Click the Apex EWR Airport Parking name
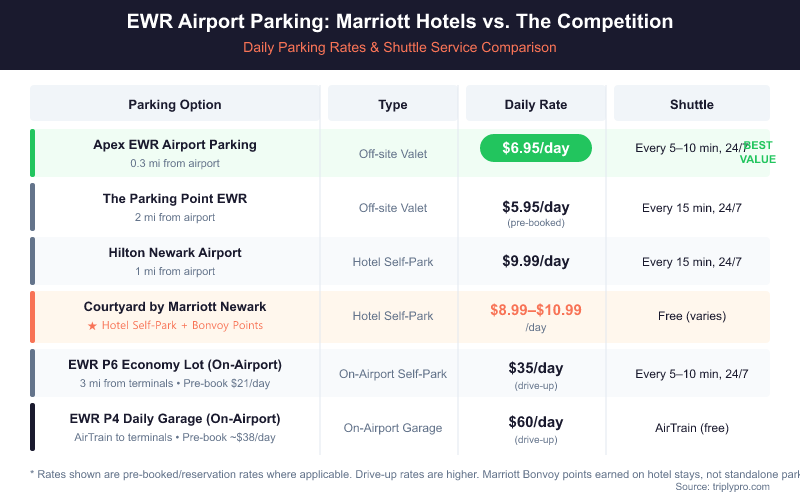This screenshot has height=500, width=800. click(175, 144)
